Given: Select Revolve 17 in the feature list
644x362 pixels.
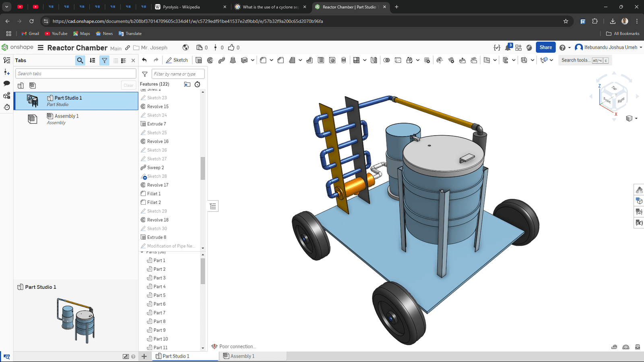Looking at the screenshot, I should (157, 185).
